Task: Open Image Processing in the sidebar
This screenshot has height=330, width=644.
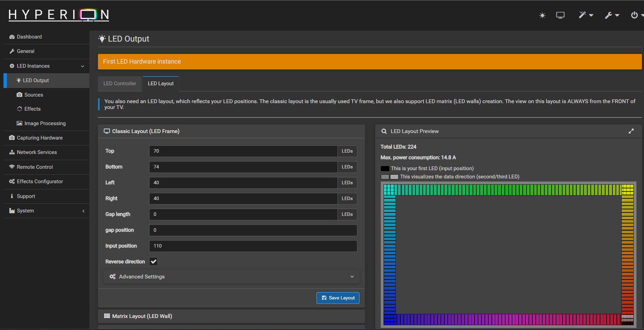Action: 46,123
